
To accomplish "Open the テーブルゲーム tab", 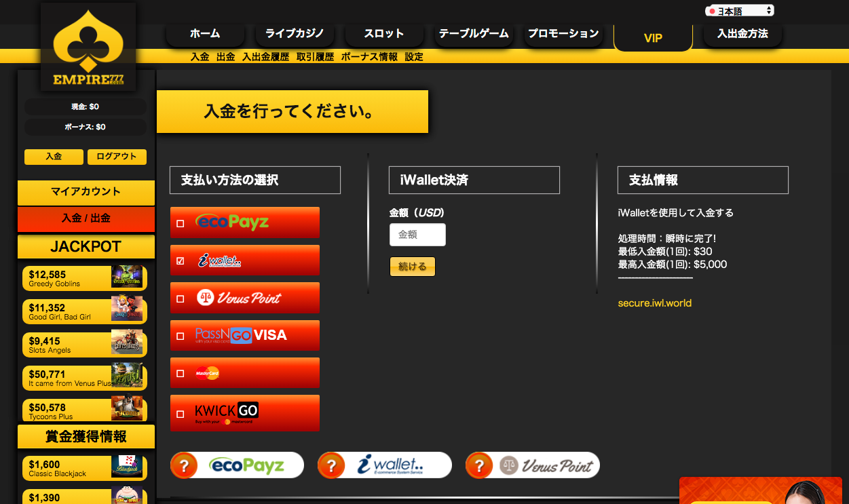I will pos(474,34).
